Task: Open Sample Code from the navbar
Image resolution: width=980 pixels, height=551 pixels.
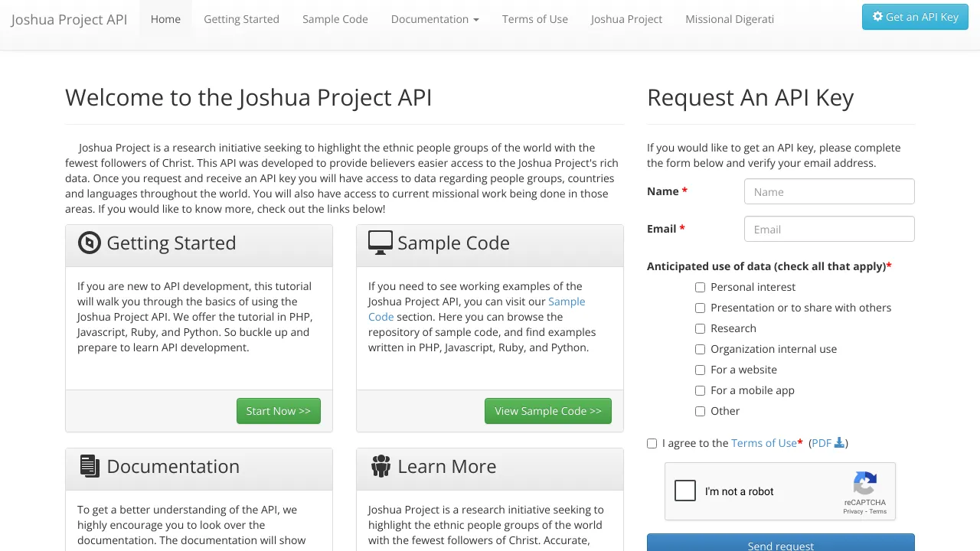Action: pos(335,19)
